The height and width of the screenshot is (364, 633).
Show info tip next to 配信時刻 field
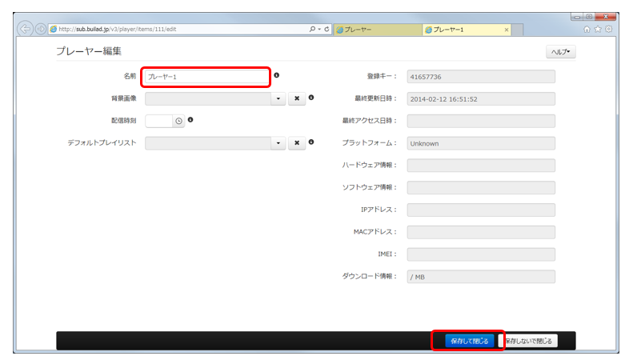click(190, 120)
